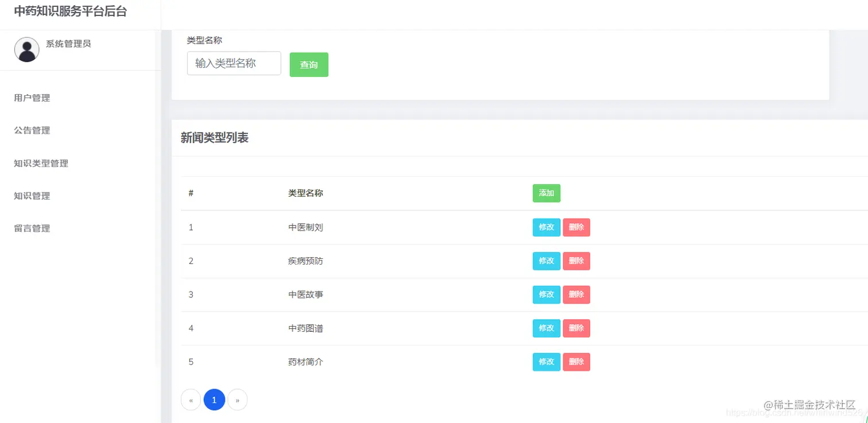Select the 中药图谱 cell
Viewport: 868px width, 423px height.
pos(305,328)
